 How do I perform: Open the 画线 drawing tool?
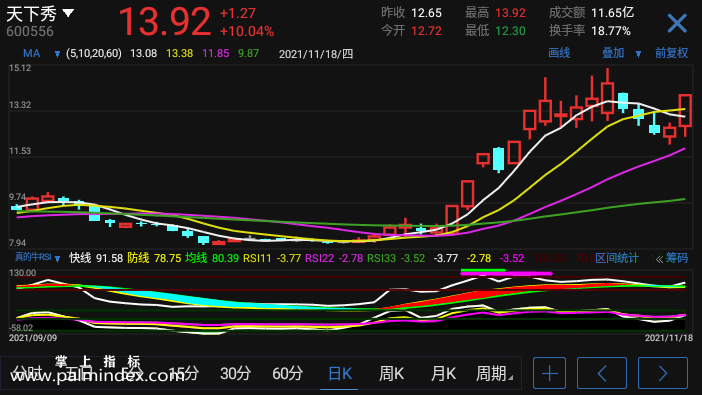559,53
